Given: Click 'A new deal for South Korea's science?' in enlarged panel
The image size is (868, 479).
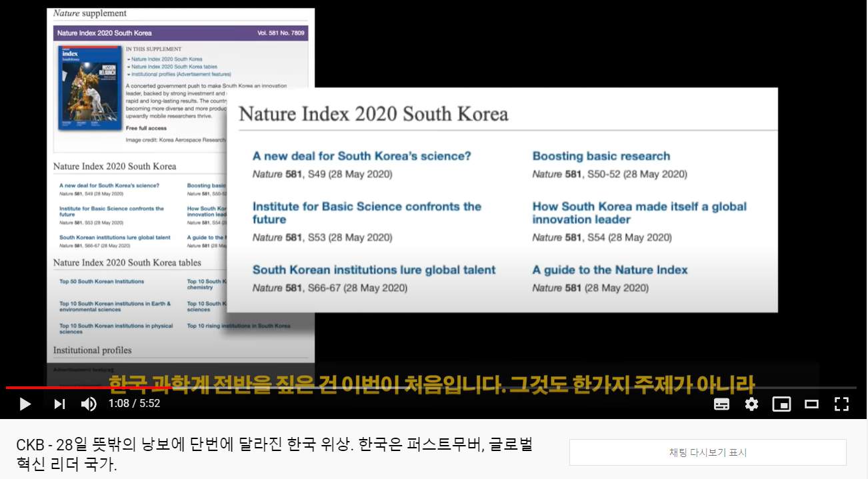Looking at the screenshot, I should coord(362,156).
